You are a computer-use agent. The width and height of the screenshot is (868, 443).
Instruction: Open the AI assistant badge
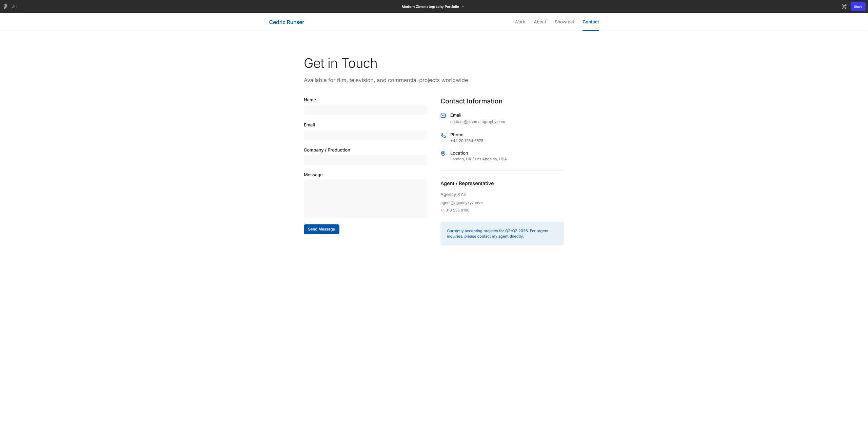click(14, 6)
